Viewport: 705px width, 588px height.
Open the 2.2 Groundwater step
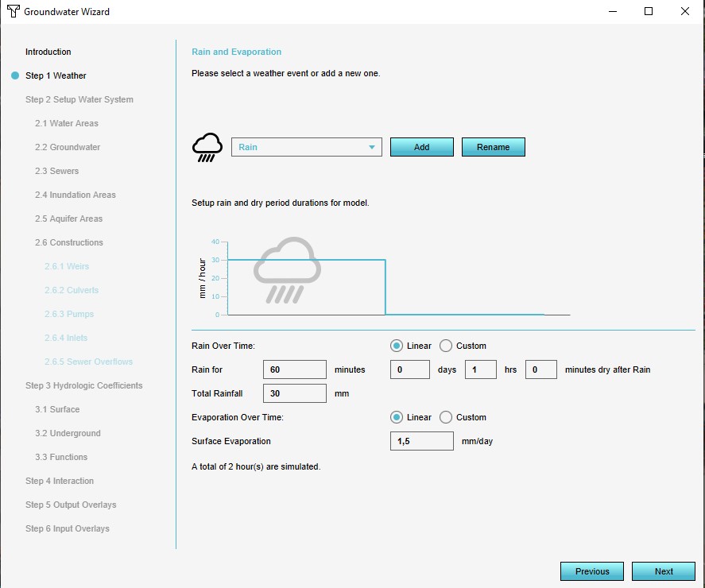tap(68, 147)
